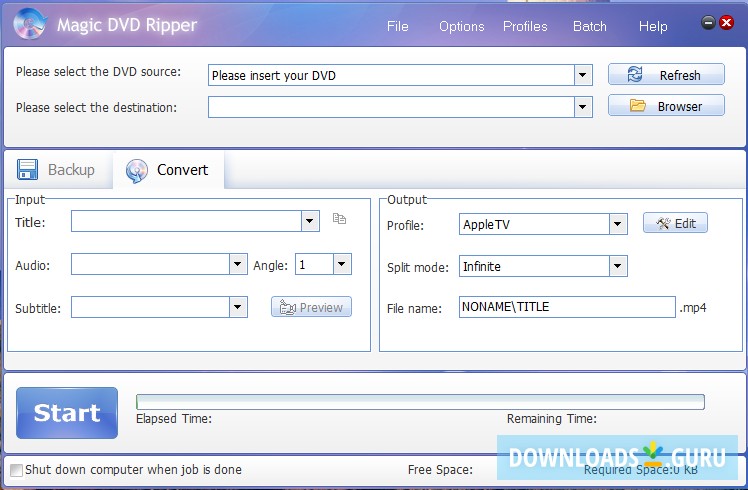Click the Magic DVD Ripper disc logo

(x=30, y=24)
